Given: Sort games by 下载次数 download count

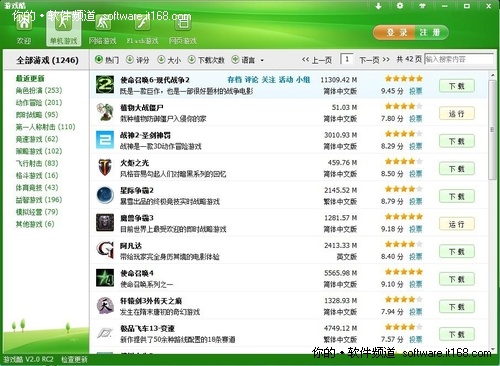Looking at the screenshot, I should 206,60.
